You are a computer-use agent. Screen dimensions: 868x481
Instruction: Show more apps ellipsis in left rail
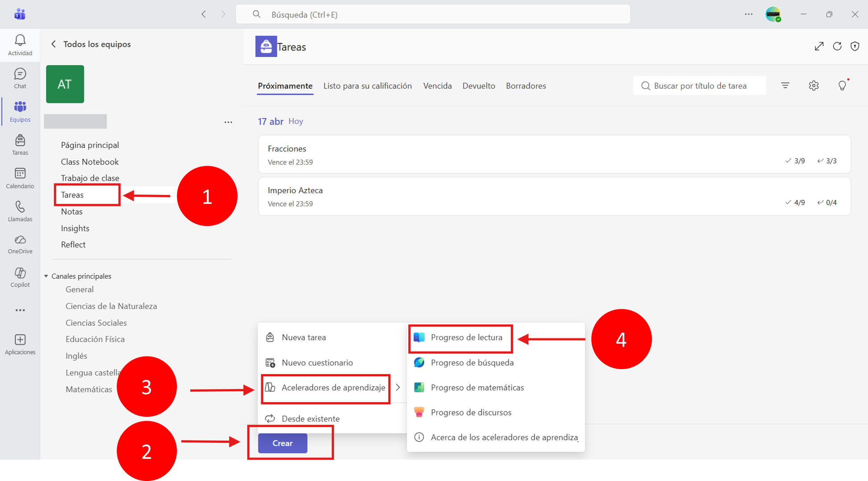pyautogui.click(x=20, y=310)
